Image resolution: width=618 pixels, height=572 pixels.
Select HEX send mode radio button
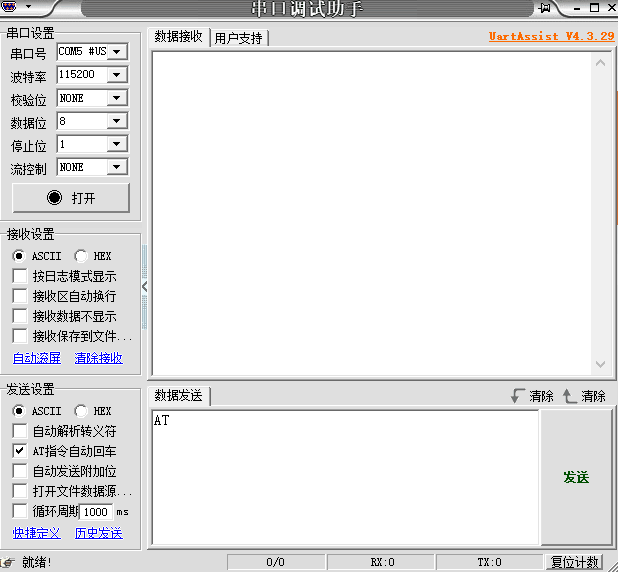pyautogui.click(x=81, y=411)
